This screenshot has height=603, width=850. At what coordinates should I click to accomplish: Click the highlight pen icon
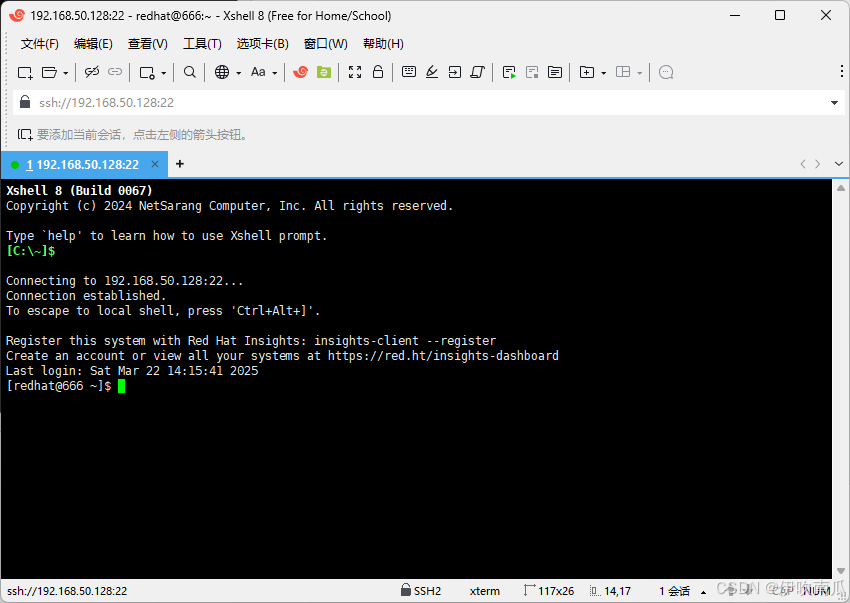[x=432, y=72]
